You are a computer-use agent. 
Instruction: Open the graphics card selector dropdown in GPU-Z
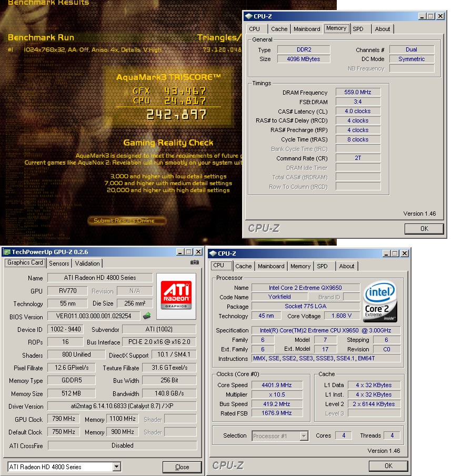(117, 467)
